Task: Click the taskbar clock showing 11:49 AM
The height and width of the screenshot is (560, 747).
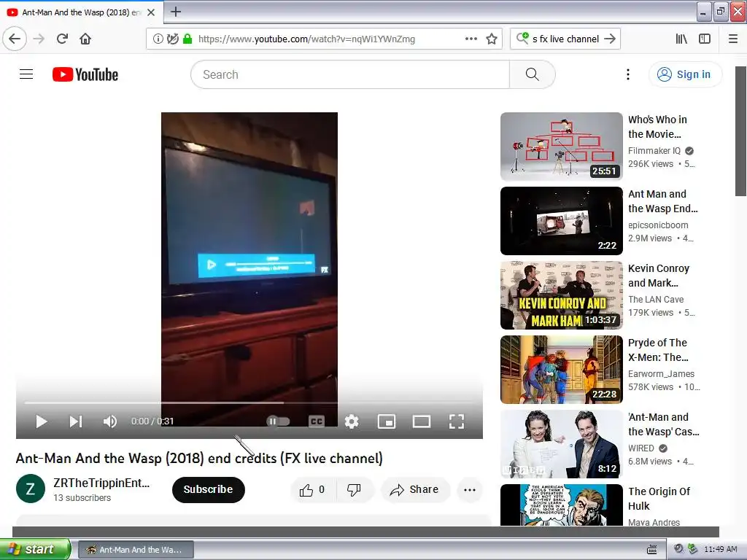Action: [x=720, y=549]
